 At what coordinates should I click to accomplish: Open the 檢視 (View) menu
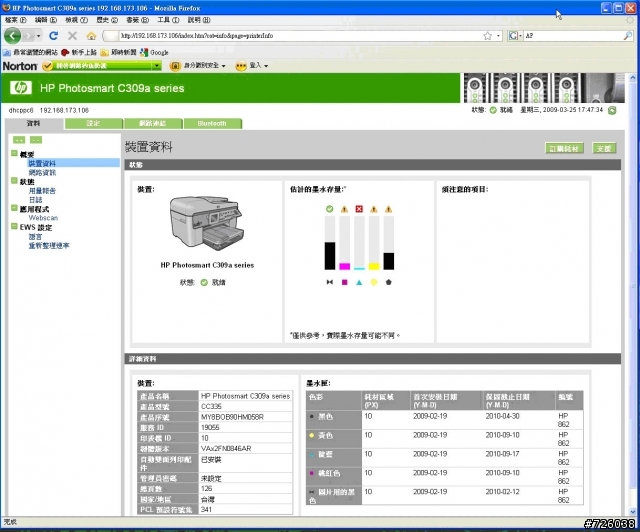click(76, 20)
